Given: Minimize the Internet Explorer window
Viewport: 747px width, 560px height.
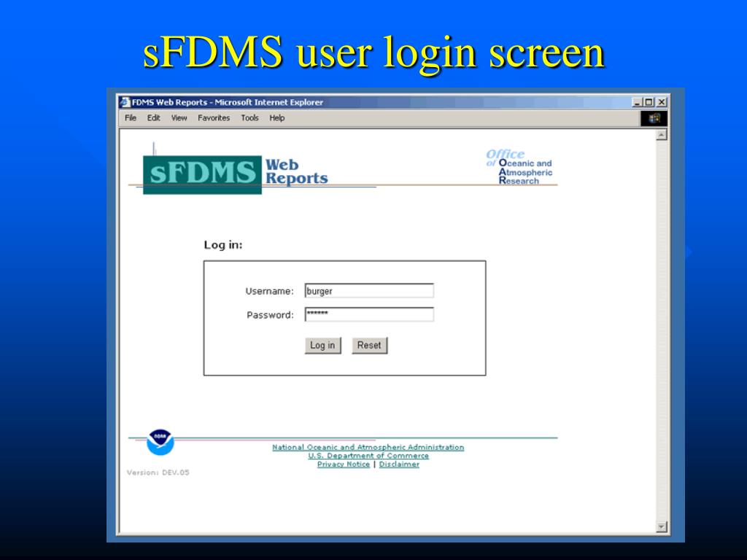Looking at the screenshot, I should [637, 102].
